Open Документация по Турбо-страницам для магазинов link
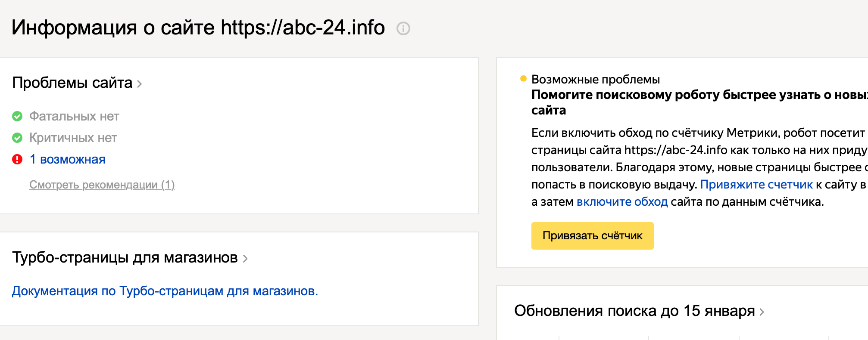The image size is (868, 340). tap(165, 291)
